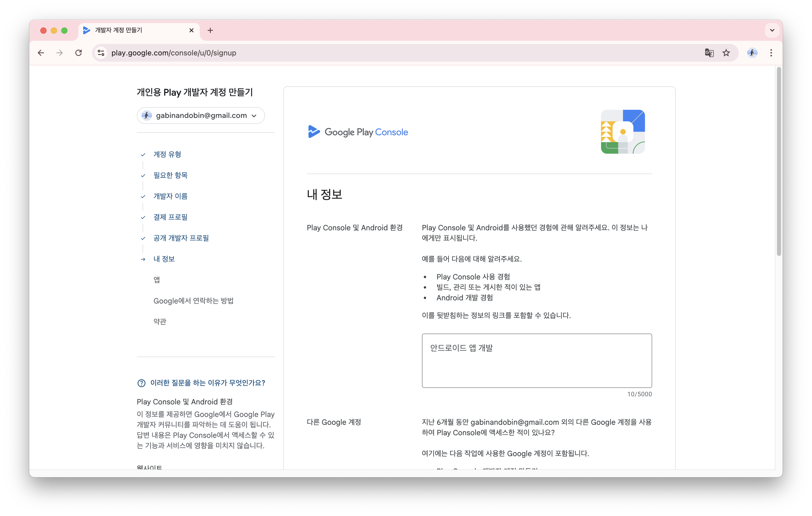The image size is (812, 516).
Task: Open the translate page icon in address bar
Action: (x=709, y=53)
